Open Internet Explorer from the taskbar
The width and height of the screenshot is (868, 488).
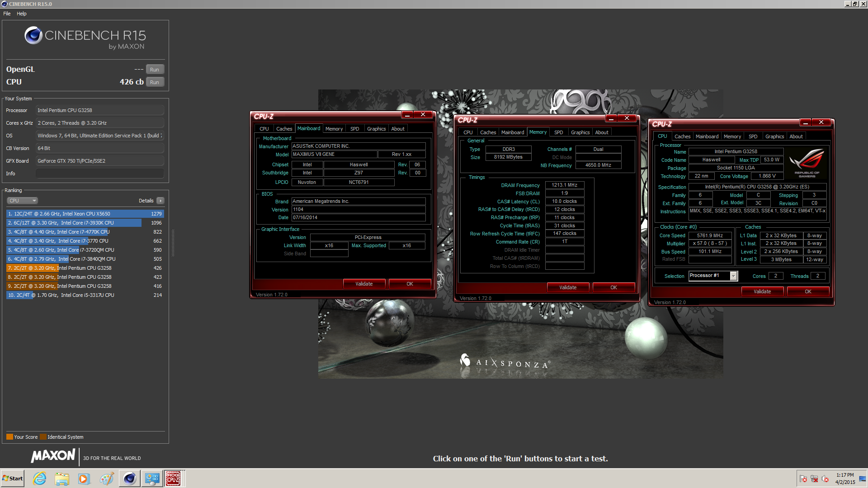click(x=40, y=479)
